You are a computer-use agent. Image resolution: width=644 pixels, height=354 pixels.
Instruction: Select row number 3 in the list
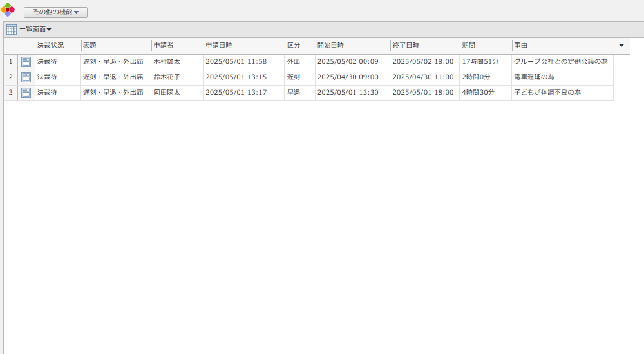[x=10, y=93]
